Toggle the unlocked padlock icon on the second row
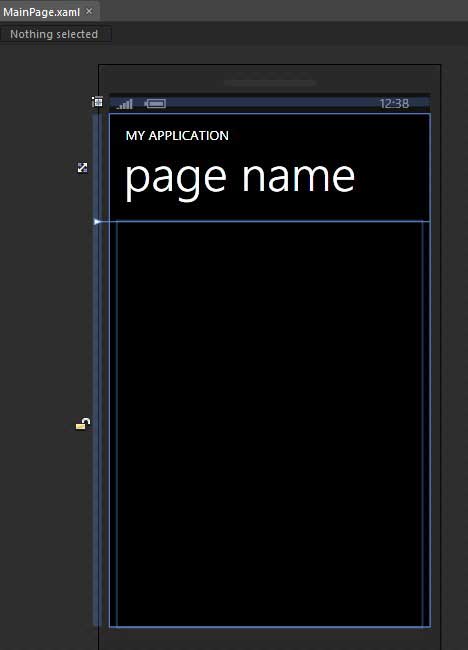This screenshot has width=468, height=650. pos(83,424)
